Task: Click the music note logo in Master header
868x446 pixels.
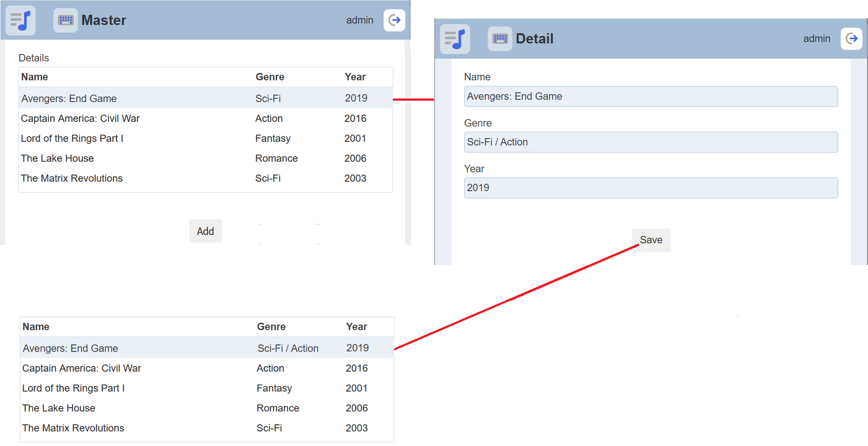Action: [21, 20]
